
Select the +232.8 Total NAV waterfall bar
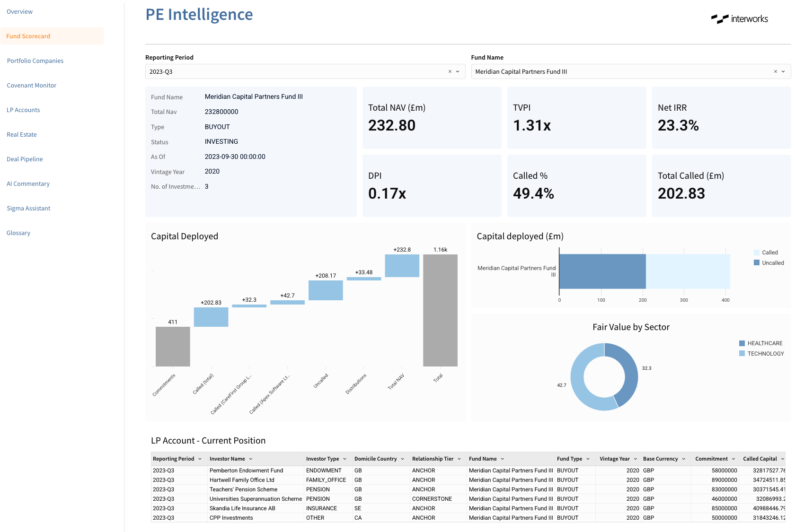point(402,266)
